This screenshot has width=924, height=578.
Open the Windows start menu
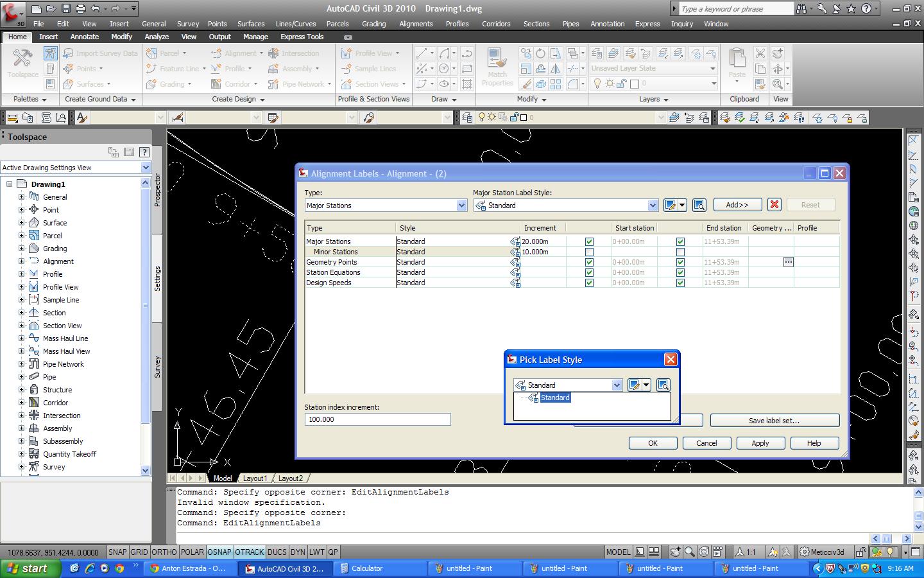click(x=31, y=568)
